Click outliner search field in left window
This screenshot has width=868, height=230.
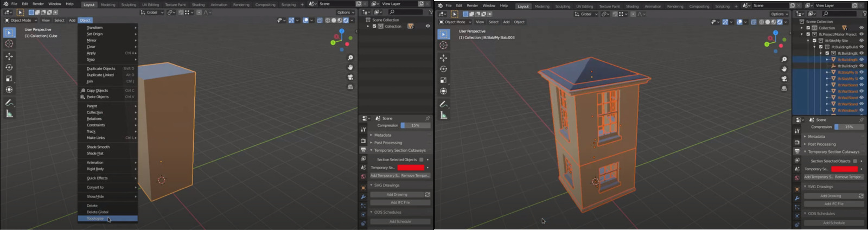pyautogui.click(x=406, y=12)
